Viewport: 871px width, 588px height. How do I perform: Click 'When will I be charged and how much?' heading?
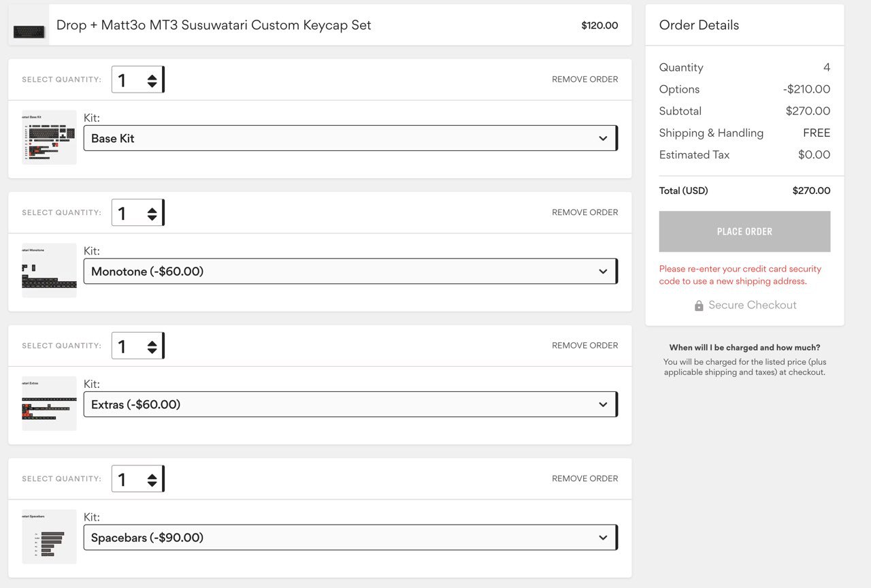pos(744,348)
